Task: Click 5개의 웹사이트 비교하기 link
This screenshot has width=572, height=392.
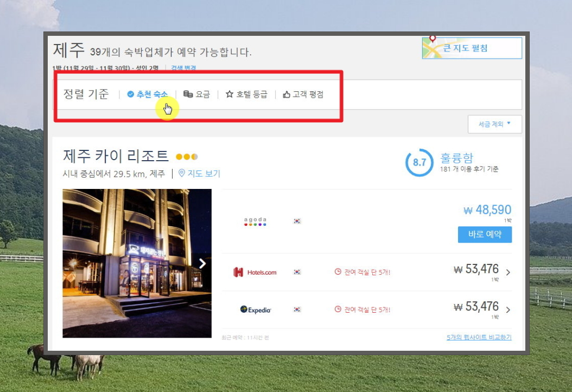Action: click(x=479, y=337)
